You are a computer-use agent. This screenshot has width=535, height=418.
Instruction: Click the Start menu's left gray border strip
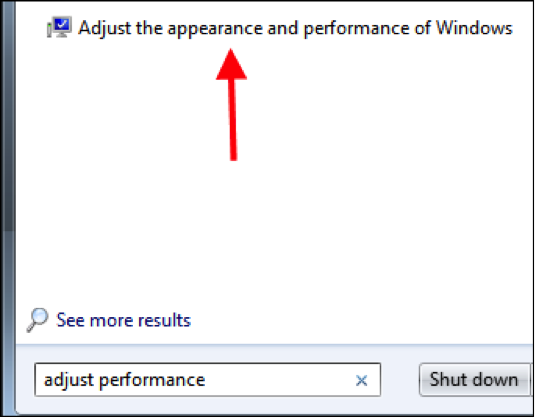point(8,208)
